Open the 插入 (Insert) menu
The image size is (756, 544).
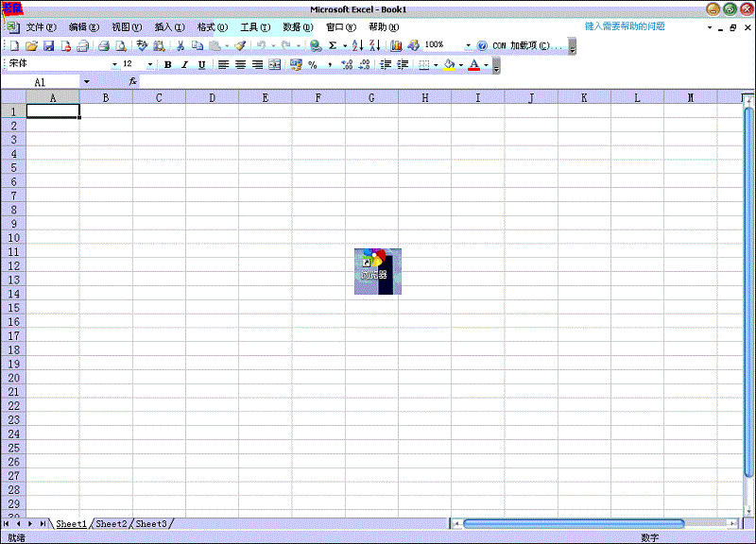pyautogui.click(x=169, y=27)
